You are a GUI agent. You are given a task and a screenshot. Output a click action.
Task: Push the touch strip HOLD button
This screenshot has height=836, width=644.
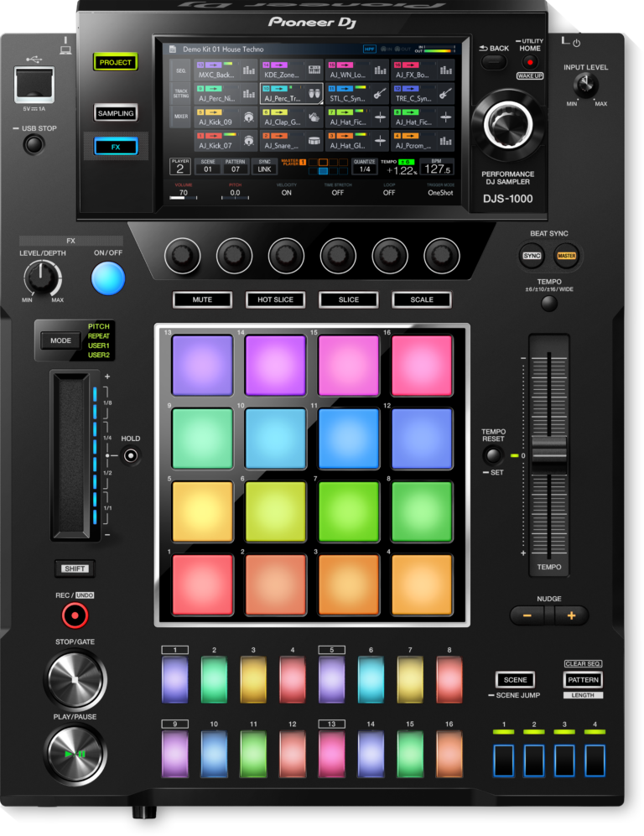[131, 455]
